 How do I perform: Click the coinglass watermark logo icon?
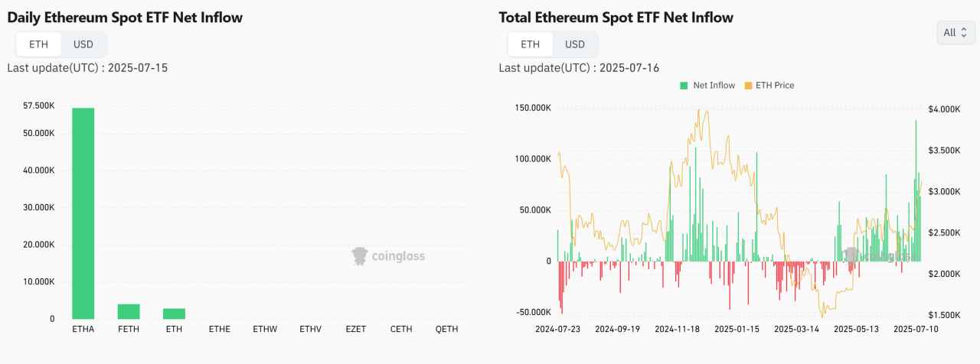(x=360, y=256)
